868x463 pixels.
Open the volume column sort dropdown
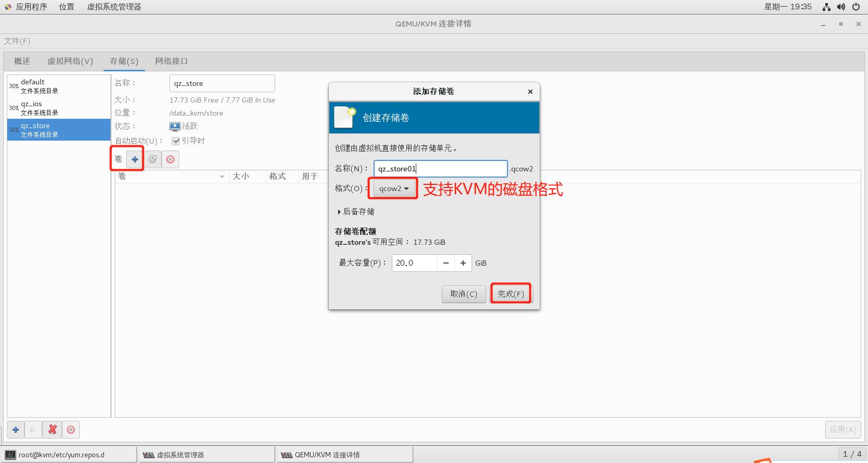pyautogui.click(x=222, y=177)
